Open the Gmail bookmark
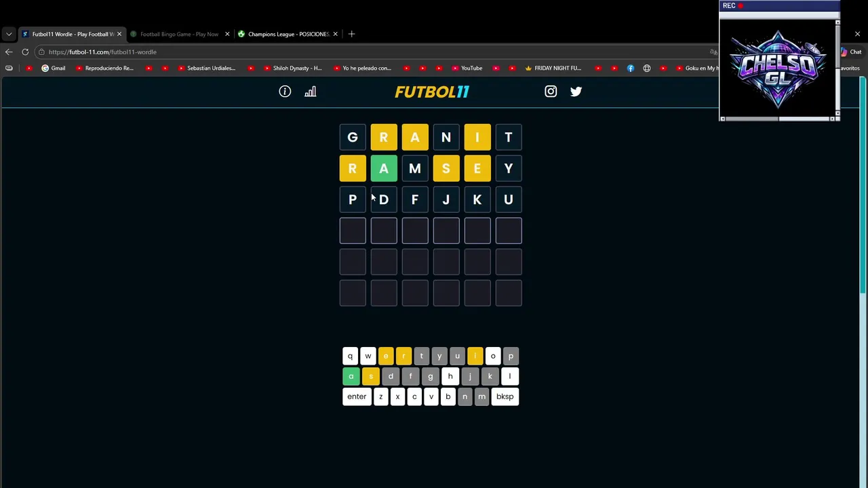Viewport: 868px width, 488px height. (53, 68)
